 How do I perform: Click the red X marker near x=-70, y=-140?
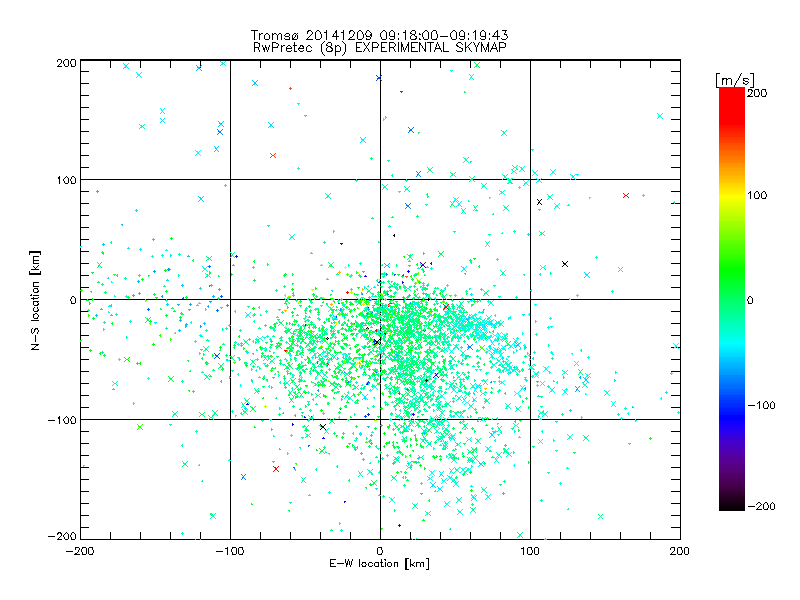(x=276, y=469)
